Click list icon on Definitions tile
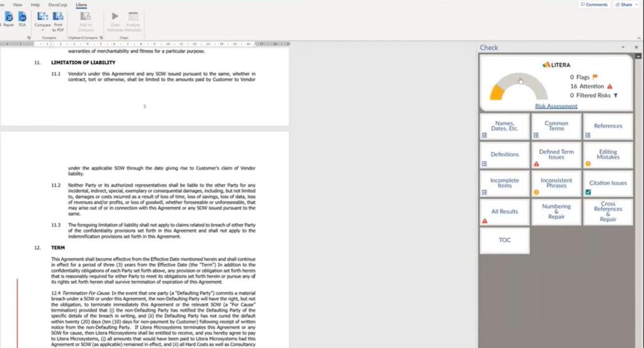The image size is (644, 348). coord(484,164)
